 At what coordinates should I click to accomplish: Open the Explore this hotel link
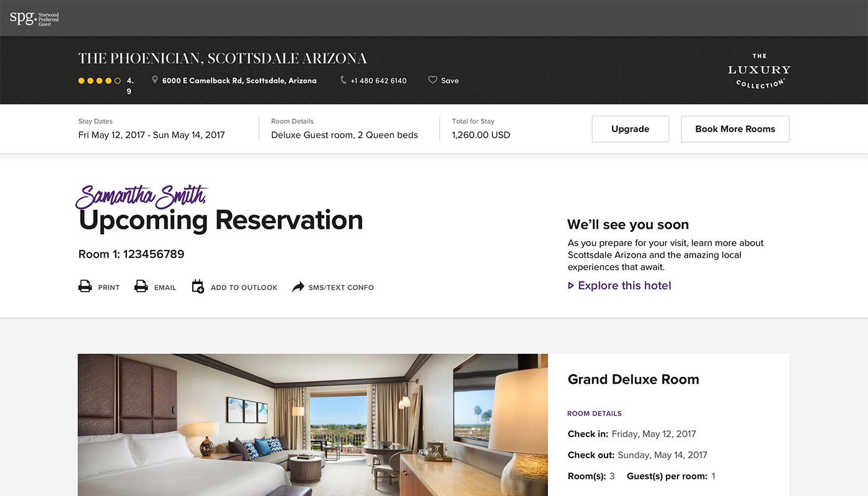tap(624, 286)
